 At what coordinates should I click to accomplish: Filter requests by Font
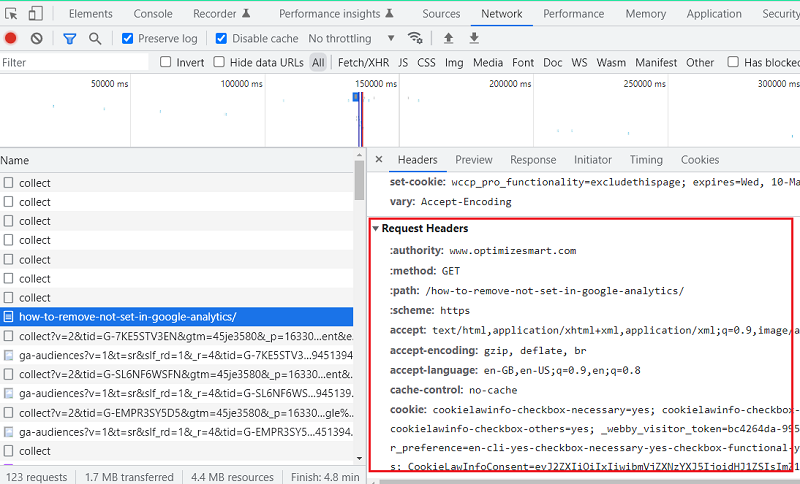523,62
